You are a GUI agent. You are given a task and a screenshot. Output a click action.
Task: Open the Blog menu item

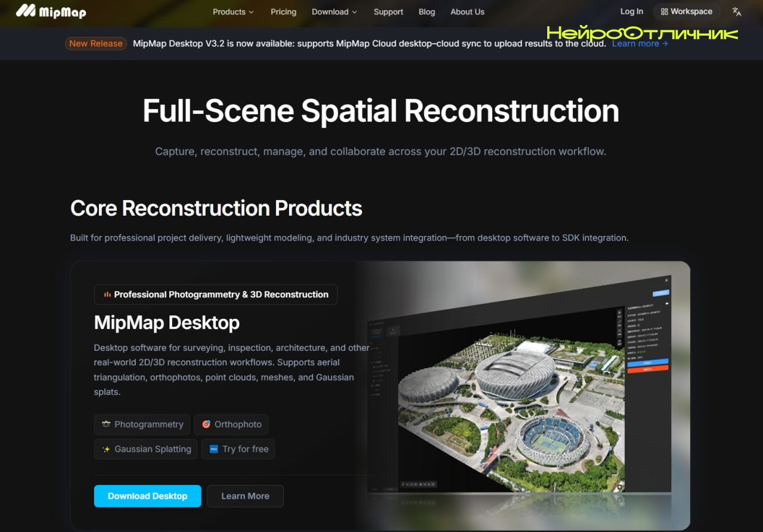[x=427, y=12]
